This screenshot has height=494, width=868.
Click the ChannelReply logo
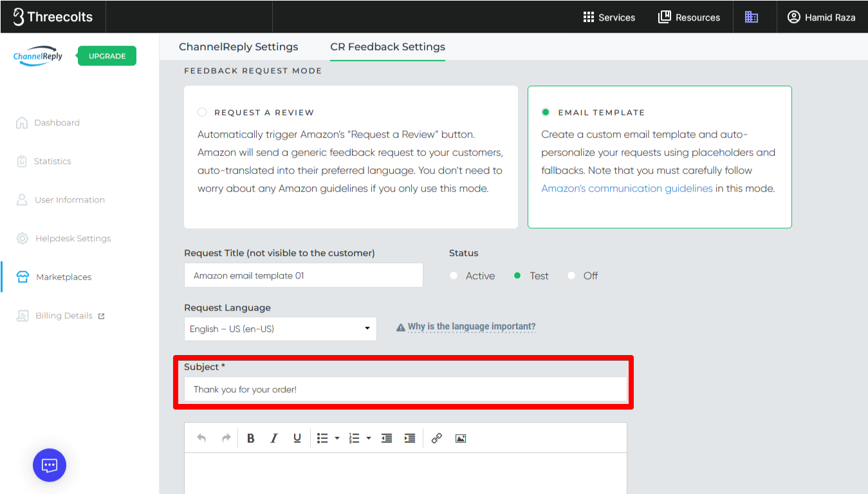pos(38,56)
